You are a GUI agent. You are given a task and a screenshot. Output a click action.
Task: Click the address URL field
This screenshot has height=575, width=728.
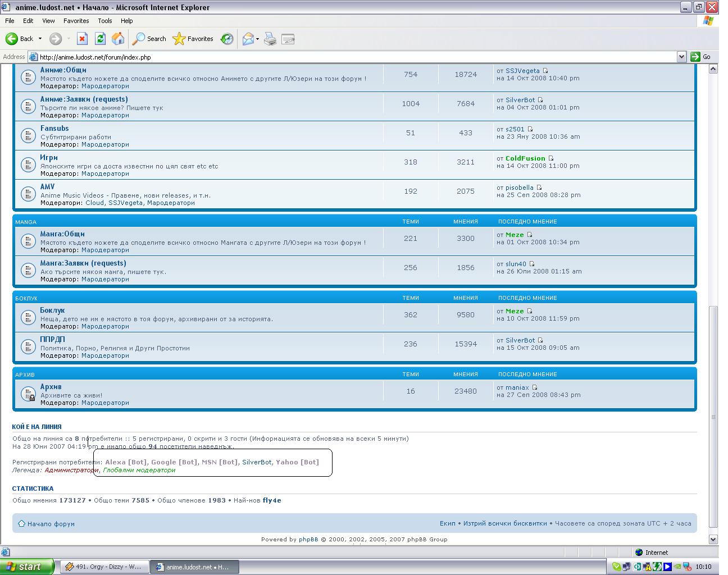click(357, 57)
